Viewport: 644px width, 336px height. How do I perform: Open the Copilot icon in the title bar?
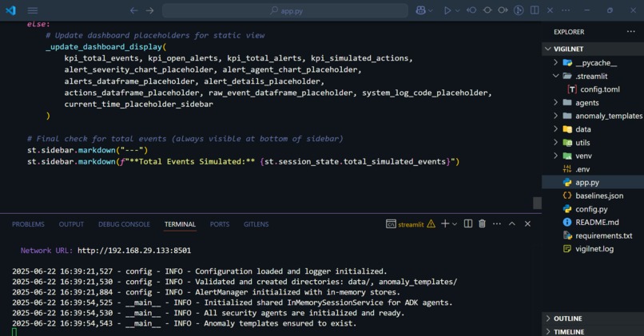click(x=420, y=10)
